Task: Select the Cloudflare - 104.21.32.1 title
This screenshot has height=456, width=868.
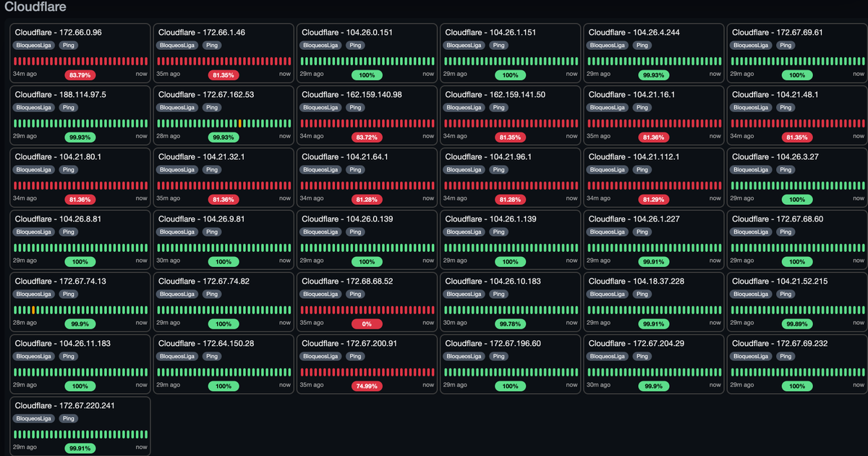Action: point(201,157)
